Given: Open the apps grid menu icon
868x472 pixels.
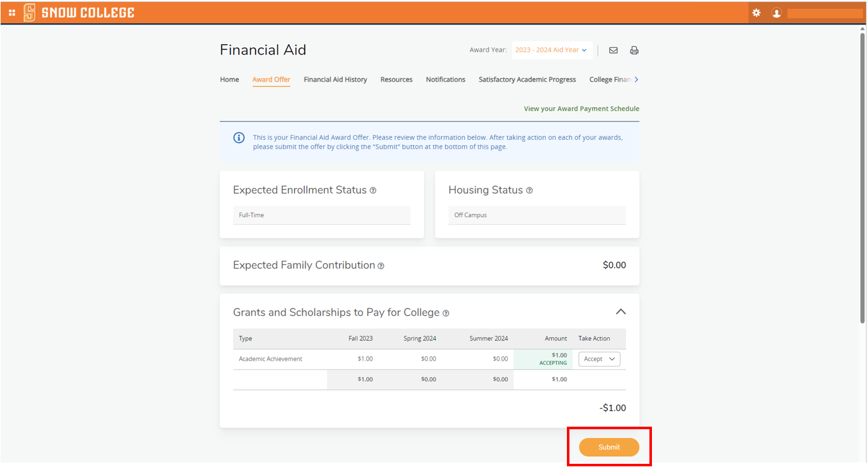Looking at the screenshot, I should click(12, 13).
